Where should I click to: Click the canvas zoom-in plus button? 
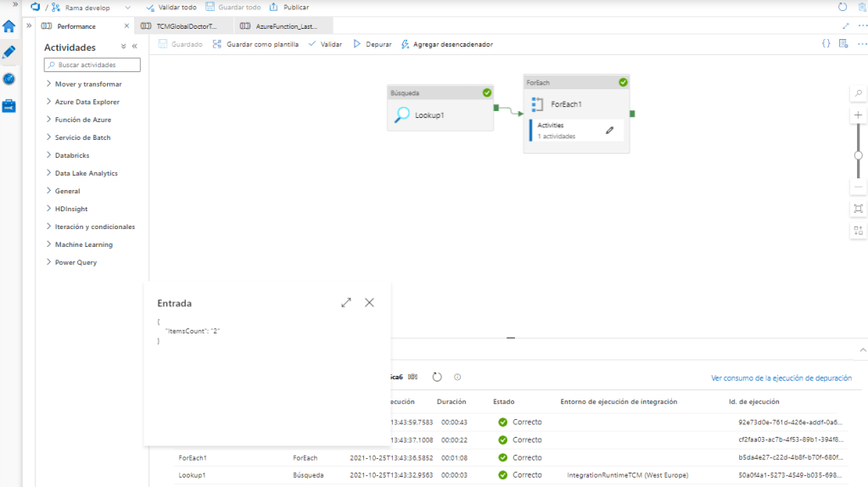pyautogui.click(x=859, y=115)
